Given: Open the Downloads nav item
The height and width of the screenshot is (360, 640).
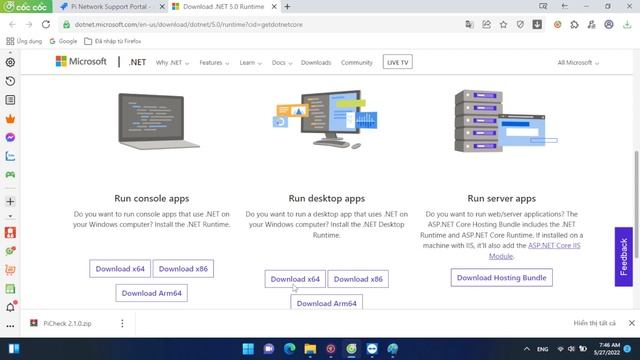Looking at the screenshot, I should click(x=316, y=62).
